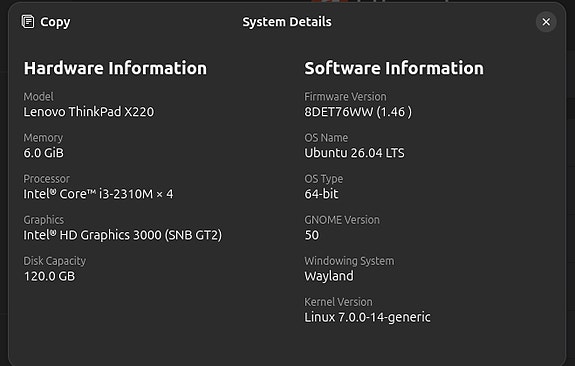This screenshot has width=575, height=366.
Task: Click the Ubuntu 26.04 LTS OS name
Action: pos(354,153)
